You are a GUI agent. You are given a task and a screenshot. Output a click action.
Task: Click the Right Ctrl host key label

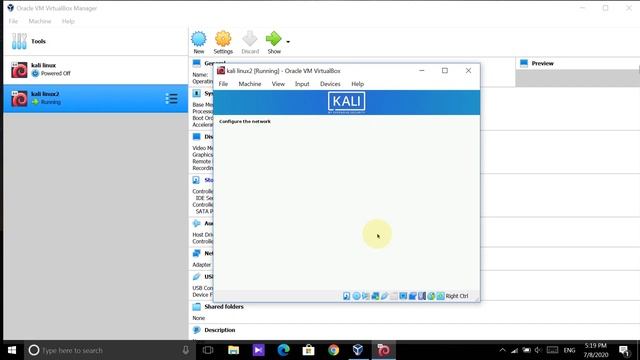point(457,296)
